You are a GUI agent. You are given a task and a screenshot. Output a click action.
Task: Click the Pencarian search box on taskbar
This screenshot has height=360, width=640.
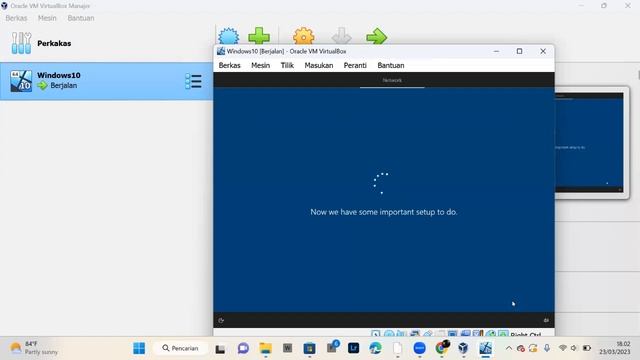(180, 348)
